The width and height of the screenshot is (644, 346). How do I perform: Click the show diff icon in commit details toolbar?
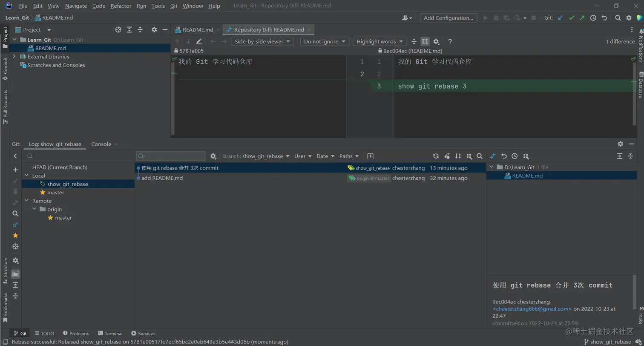click(x=493, y=156)
